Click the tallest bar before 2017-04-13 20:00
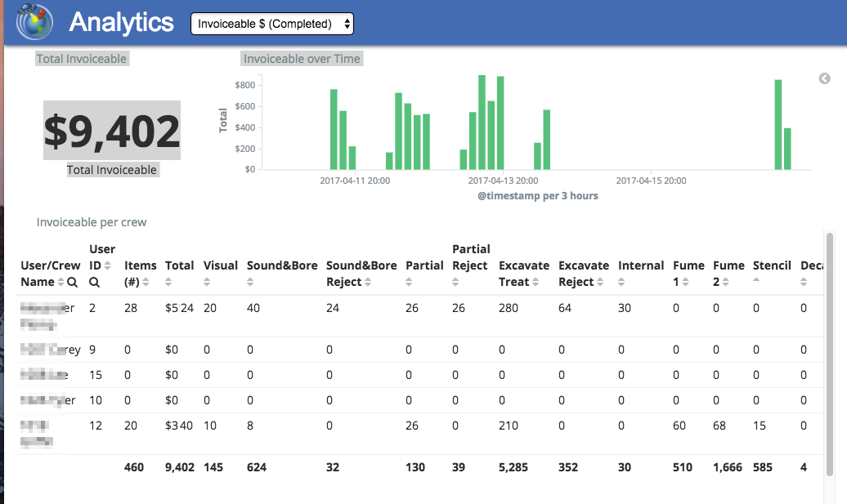The height and width of the screenshot is (504, 847). [482, 123]
